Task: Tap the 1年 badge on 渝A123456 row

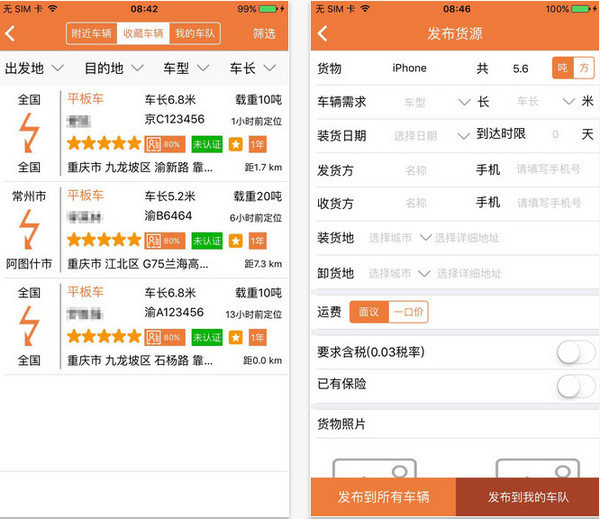Action: tap(258, 337)
